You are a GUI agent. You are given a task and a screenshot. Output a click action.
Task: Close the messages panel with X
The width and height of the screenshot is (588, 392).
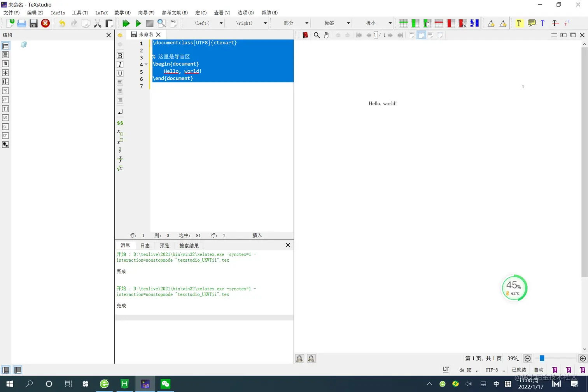click(288, 245)
